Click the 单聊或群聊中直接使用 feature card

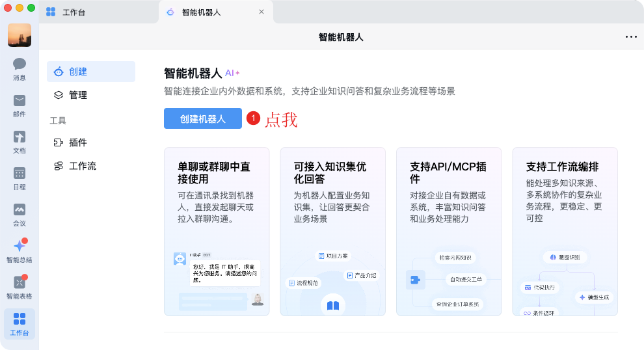pyautogui.click(x=217, y=231)
